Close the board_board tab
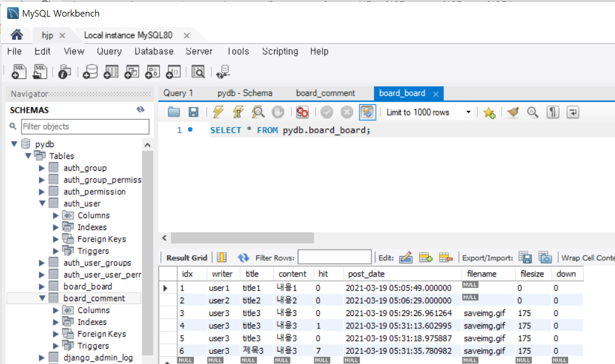This screenshot has height=364, width=615. pyautogui.click(x=436, y=94)
